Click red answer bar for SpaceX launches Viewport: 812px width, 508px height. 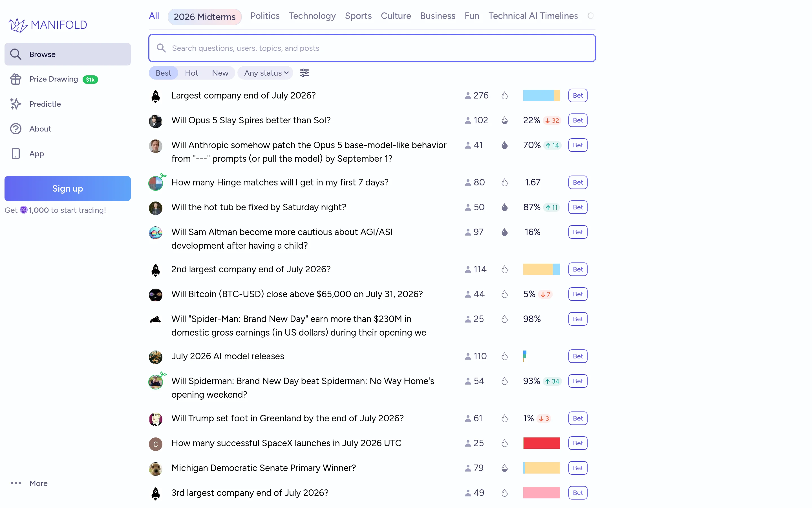pos(541,443)
